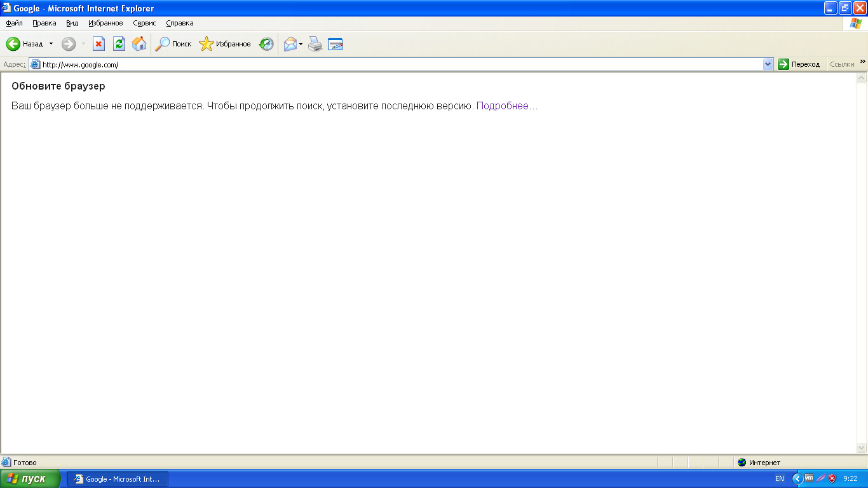This screenshot has height=488, width=868.
Task: Go to Home page icon
Action: click(139, 44)
